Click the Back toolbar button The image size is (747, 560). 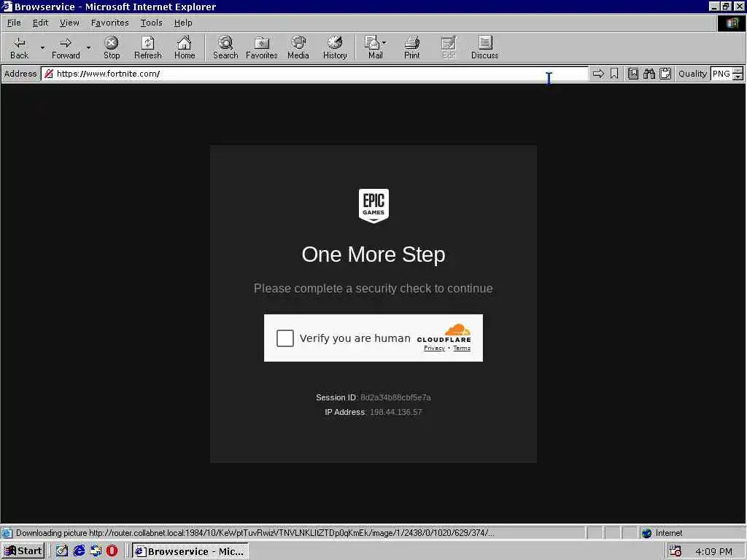19,47
